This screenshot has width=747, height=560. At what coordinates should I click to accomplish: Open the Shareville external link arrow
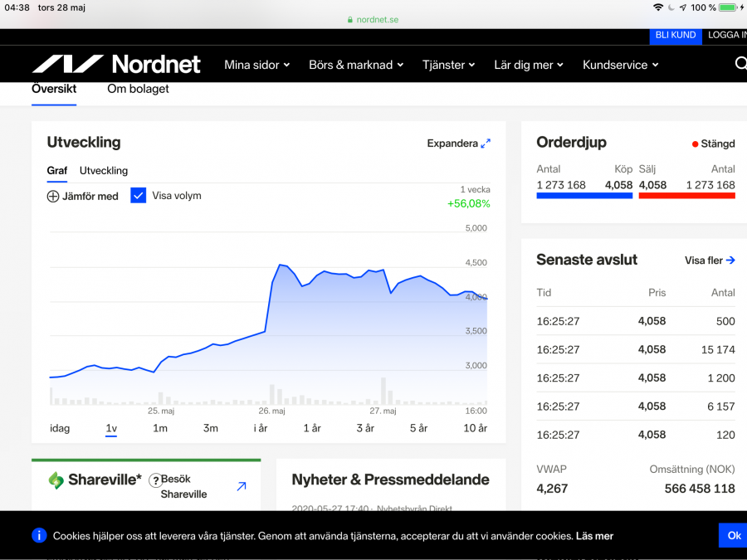tap(242, 486)
